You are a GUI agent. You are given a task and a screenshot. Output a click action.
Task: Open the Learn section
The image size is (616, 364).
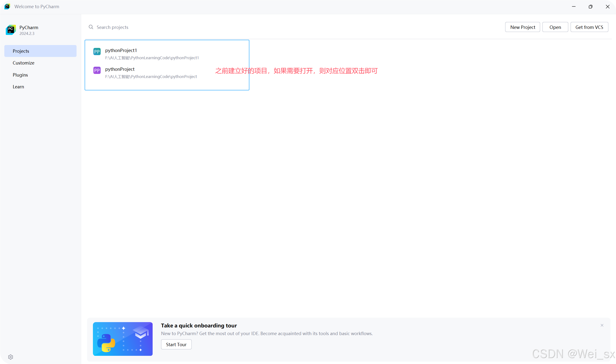(18, 87)
